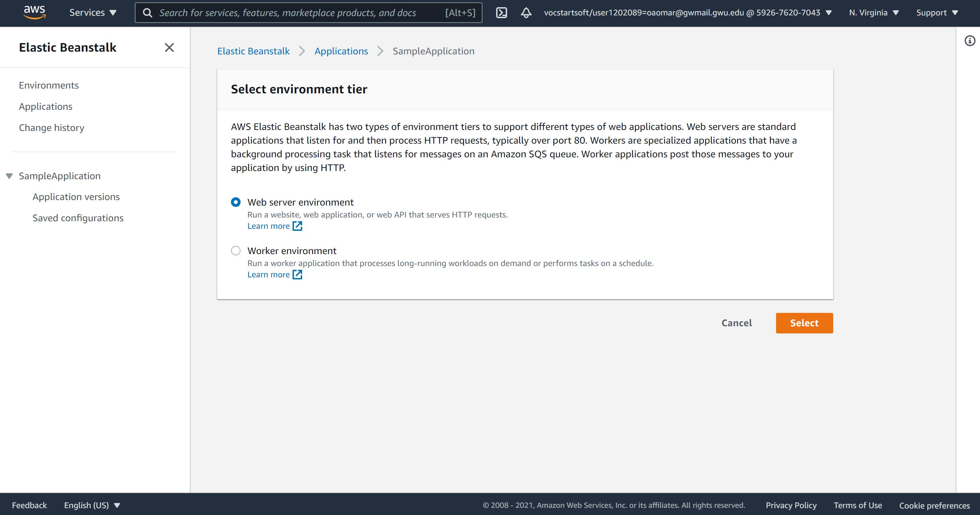980x515 pixels.
Task: Go to Applications in the sidebar
Action: [46, 107]
